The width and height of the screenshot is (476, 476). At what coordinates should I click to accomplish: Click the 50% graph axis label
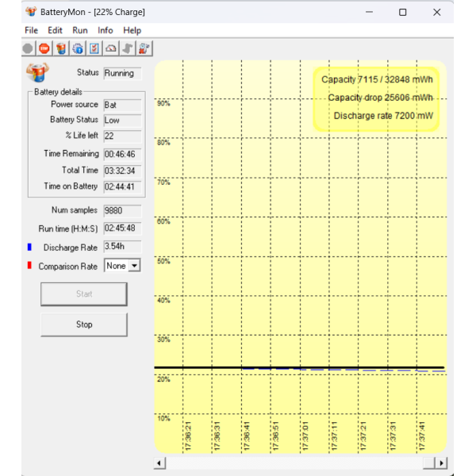click(163, 261)
